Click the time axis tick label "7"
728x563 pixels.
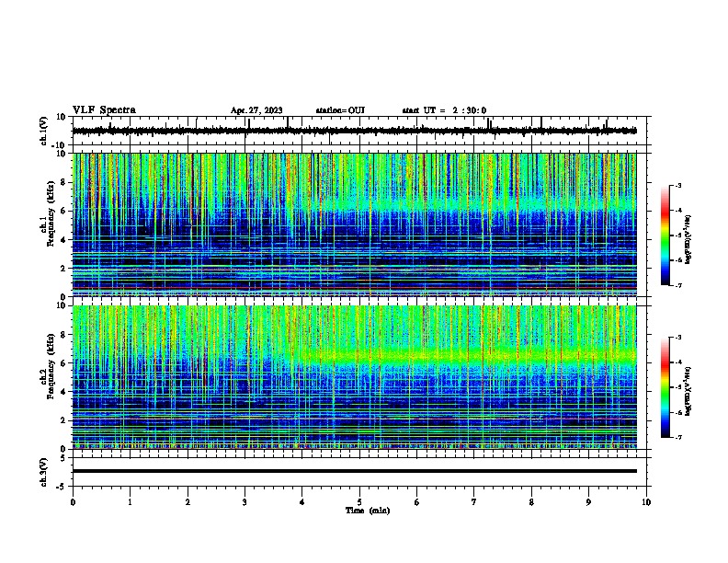pos(474,502)
